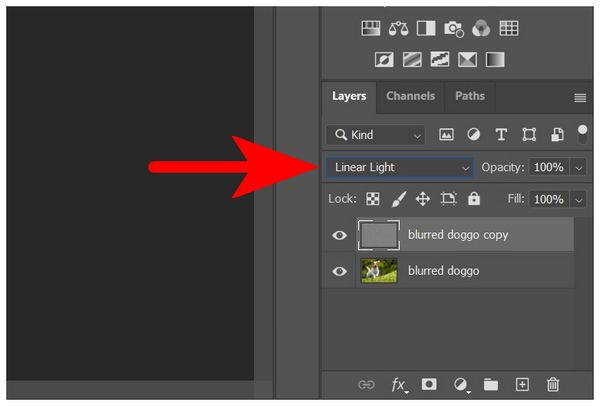This screenshot has width=600, height=406.
Task: Open the Kind filter dropdown
Action: point(375,135)
